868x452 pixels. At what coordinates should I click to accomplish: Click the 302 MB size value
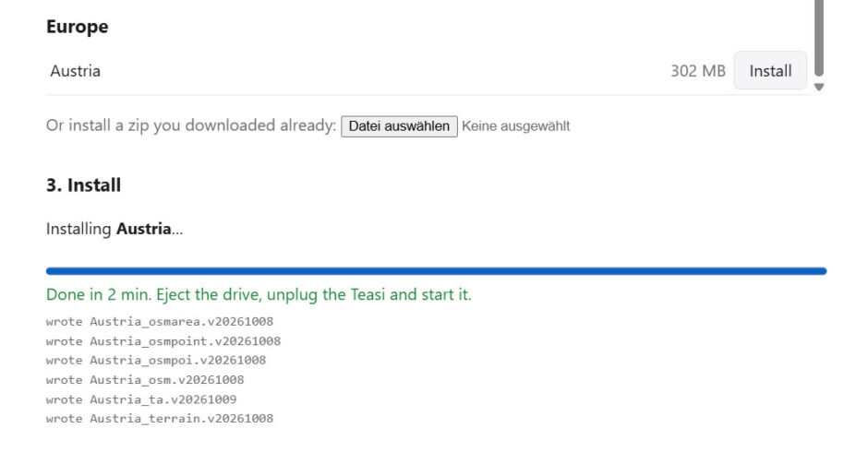(x=698, y=71)
